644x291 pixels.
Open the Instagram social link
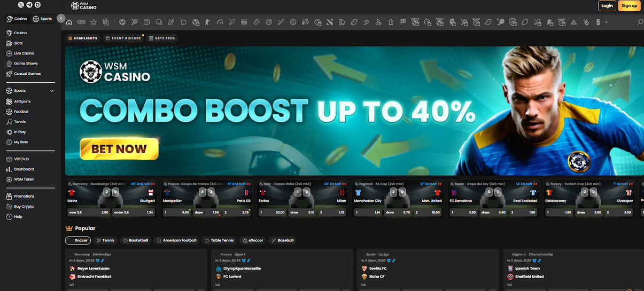pos(37,5)
